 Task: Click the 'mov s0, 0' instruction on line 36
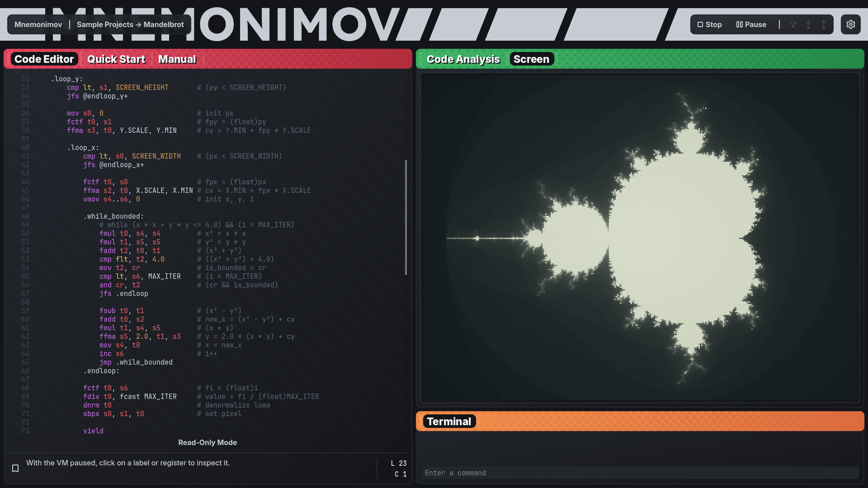pos(85,113)
